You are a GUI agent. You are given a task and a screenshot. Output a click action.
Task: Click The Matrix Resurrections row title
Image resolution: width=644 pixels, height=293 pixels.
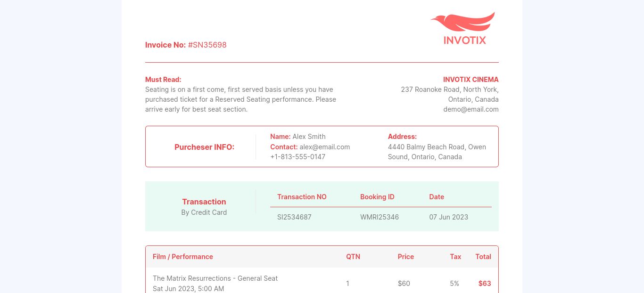(x=215, y=278)
